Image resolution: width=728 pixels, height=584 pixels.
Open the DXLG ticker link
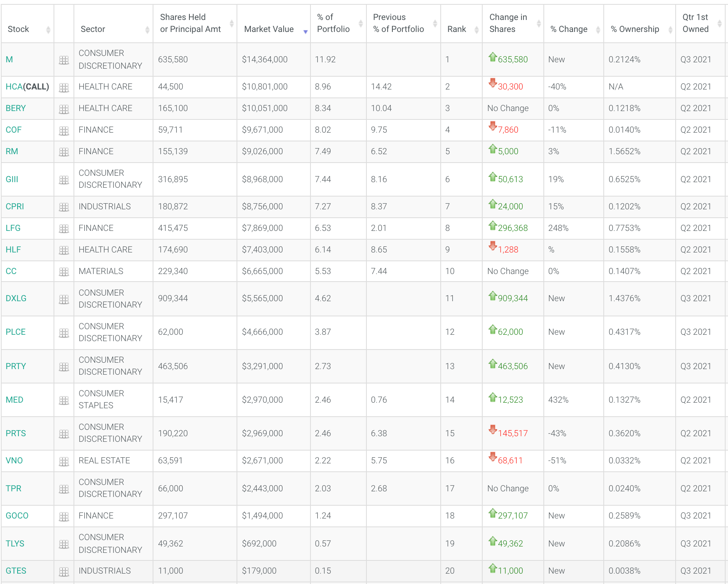tap(16, 298)
